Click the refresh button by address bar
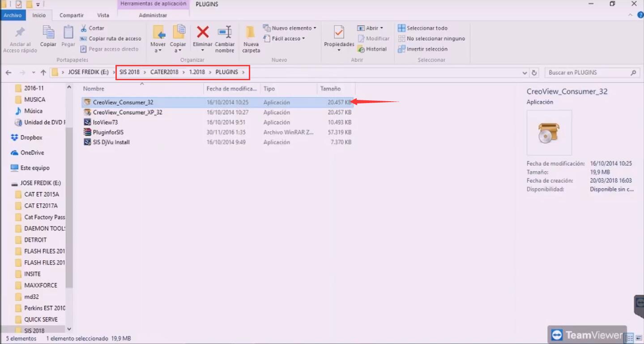The width and height of the screenshot is (644, 344). click(534, 73)
